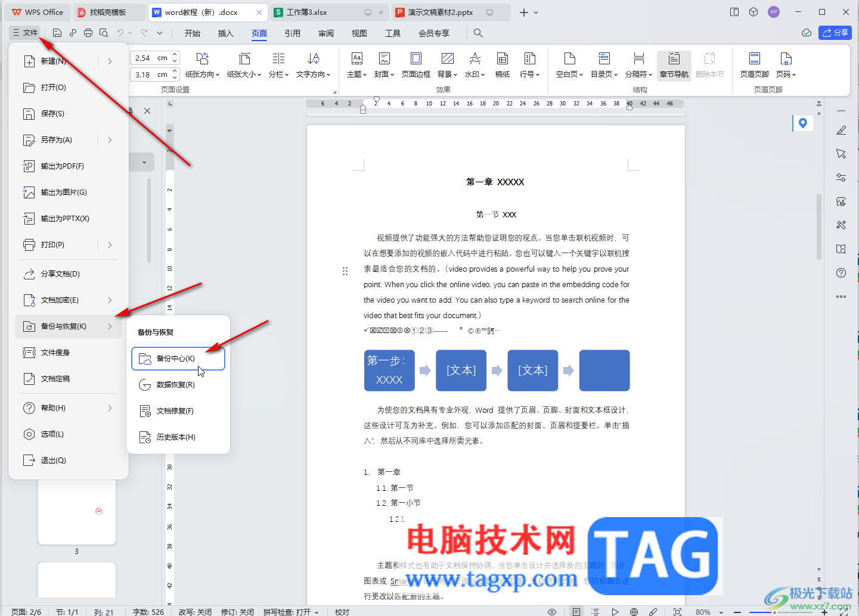Switch to the 审阅 ribbon tab
Screen dimensions: 859x616
(x=326, y=33)
